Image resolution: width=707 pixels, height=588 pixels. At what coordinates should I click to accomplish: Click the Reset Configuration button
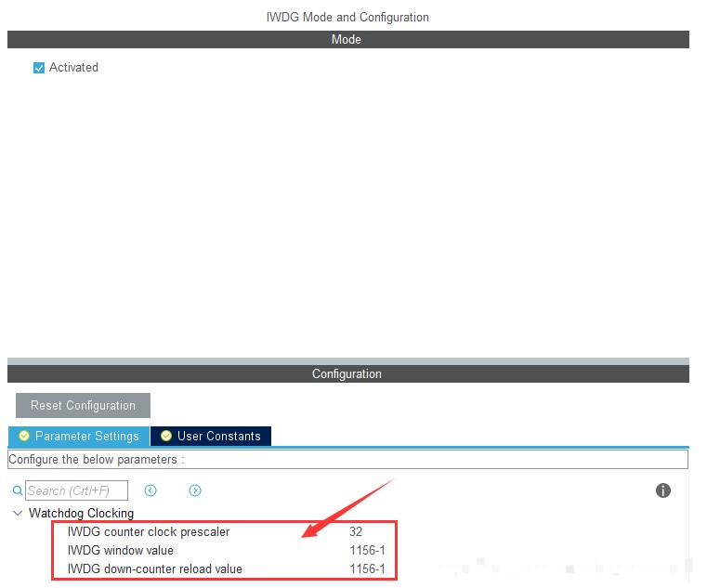(x=83, y=405)
